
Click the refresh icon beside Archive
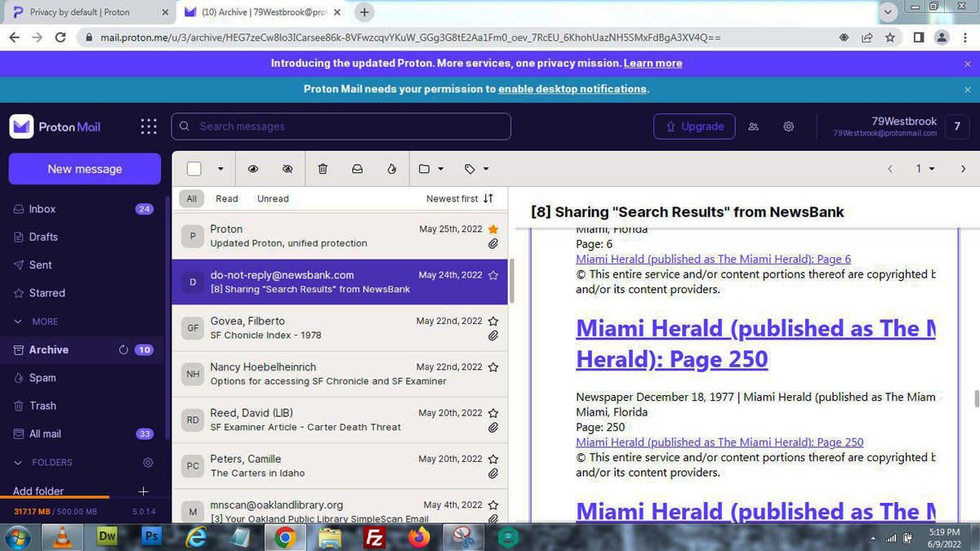pos(123,349)
